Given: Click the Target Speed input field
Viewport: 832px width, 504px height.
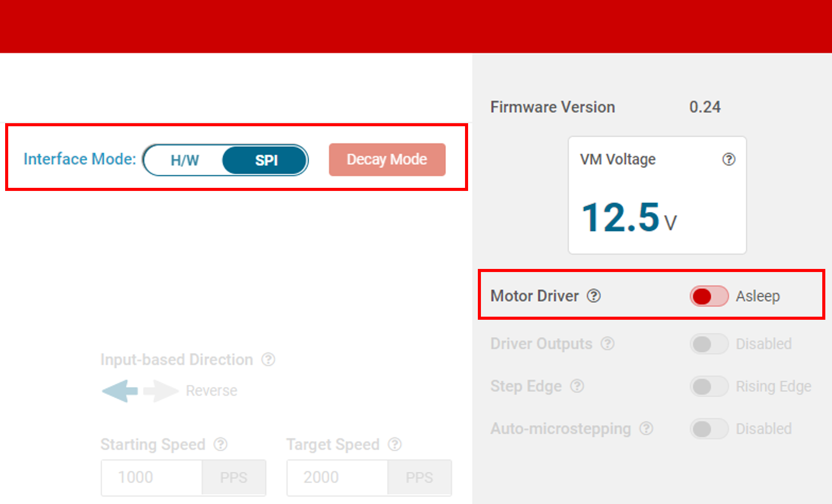Looking at the screenshot, I should (338, 477).
